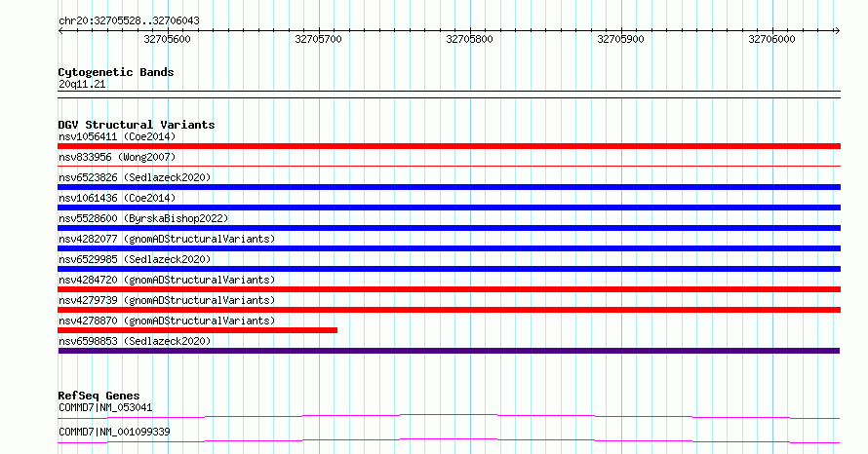Click ruler position 32705900
This screenshot has width=868, height=454.
pos(620,39)
